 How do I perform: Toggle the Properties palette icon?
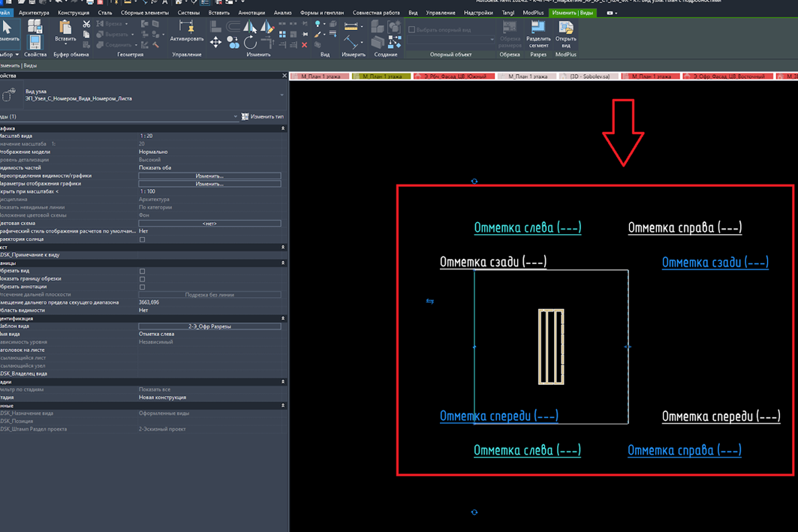coord(35,42)
